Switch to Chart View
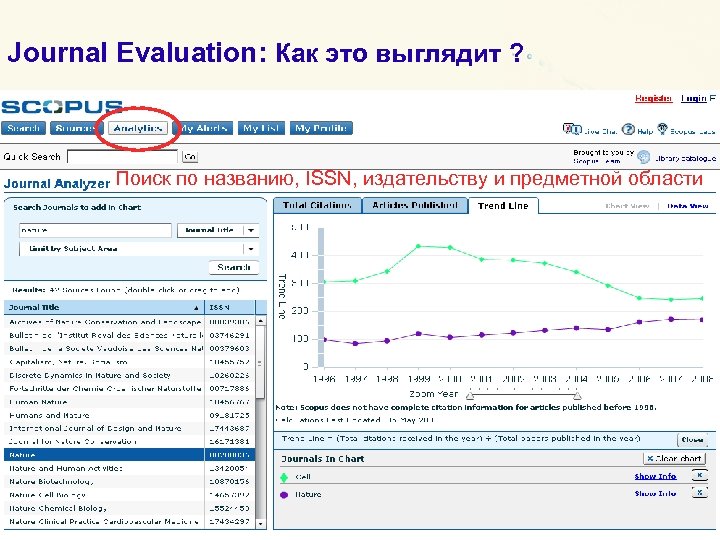The width and height of the screenshot is (720, 540). 627,206
